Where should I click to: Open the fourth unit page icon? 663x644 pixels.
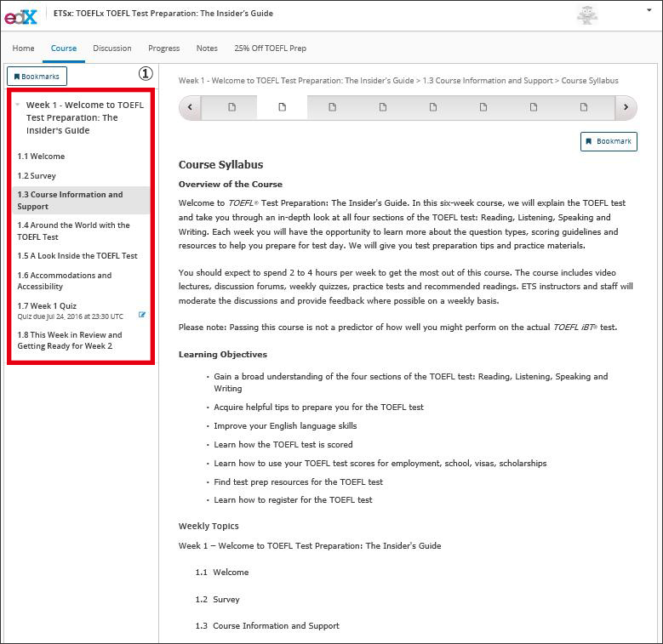tap(383, 107)
